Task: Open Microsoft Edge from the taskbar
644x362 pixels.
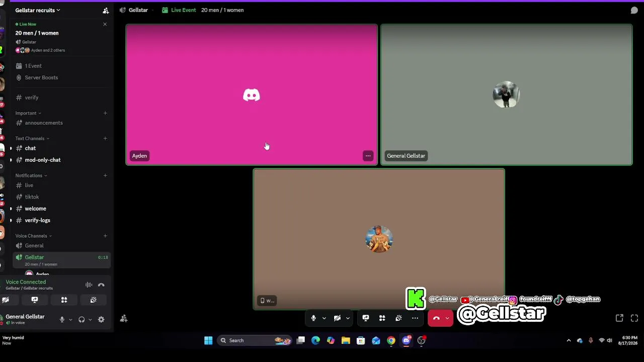Action: click(315, 340)
